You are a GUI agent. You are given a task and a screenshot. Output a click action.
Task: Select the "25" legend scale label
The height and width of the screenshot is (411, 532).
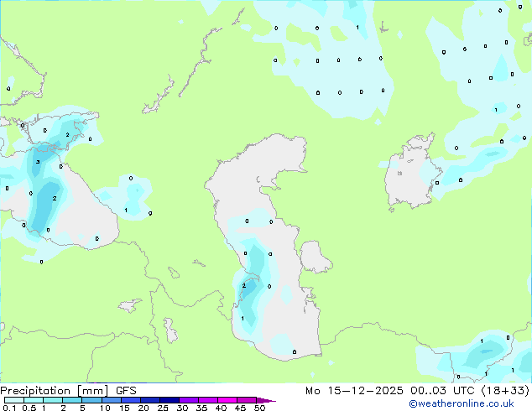[163, 408]
